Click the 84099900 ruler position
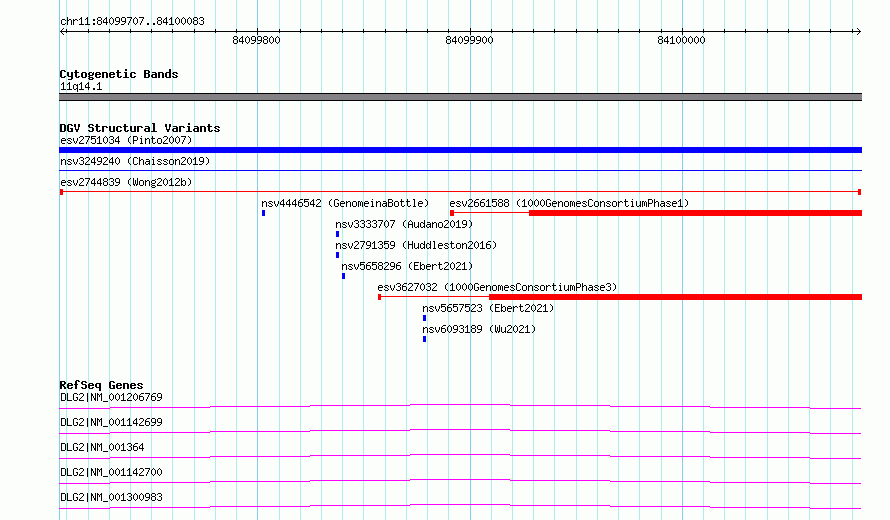890x520 pixels. click(469, 40)
